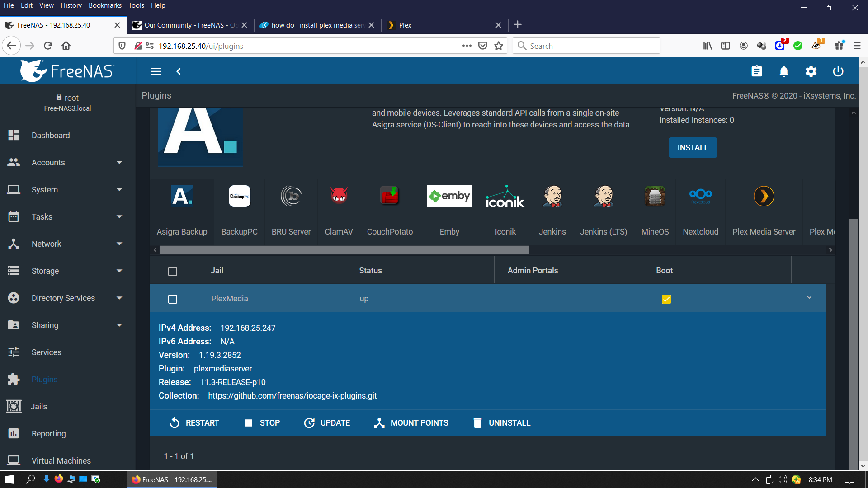Click the Firefox Search box
The width and height of the screenshot is (868, 488).
click(586, 46)
